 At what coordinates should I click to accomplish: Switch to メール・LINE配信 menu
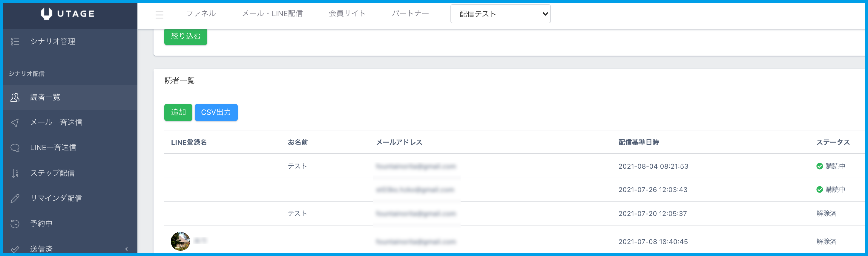coord(272,13)
